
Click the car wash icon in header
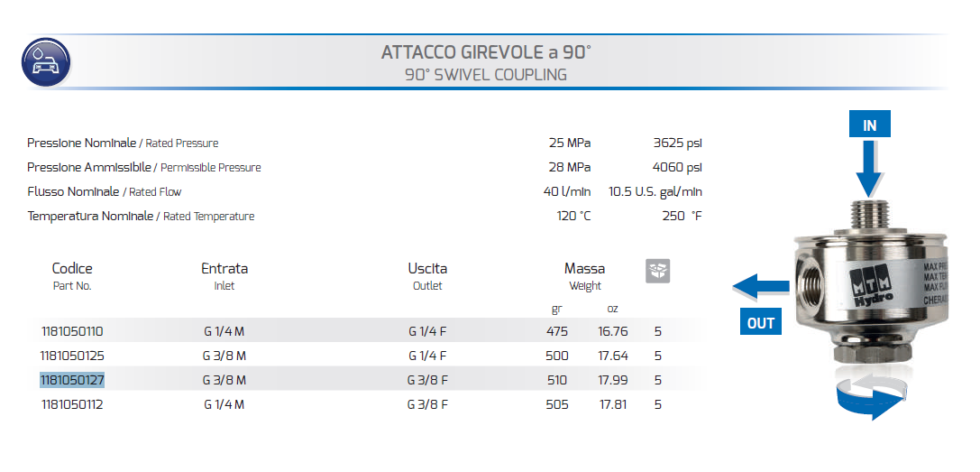coord(46,62)
